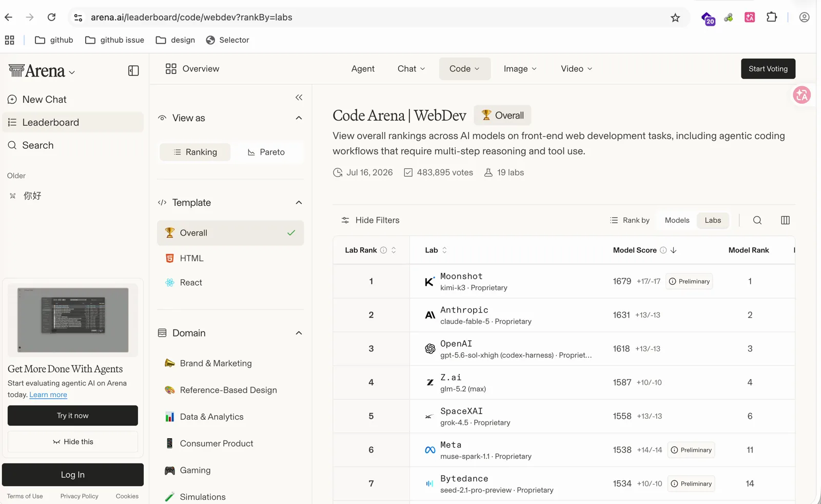821x504 pixels.
Task: Select the Overall template
Action: (x=230, y=233)
